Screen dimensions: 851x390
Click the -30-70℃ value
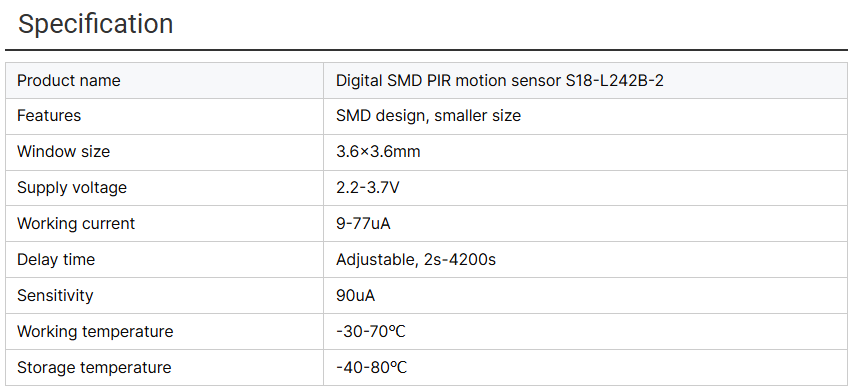click(371, 331)
